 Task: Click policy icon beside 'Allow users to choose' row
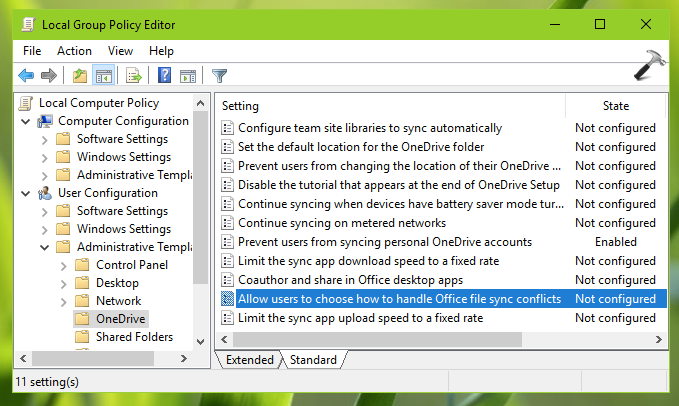(227, 299)
